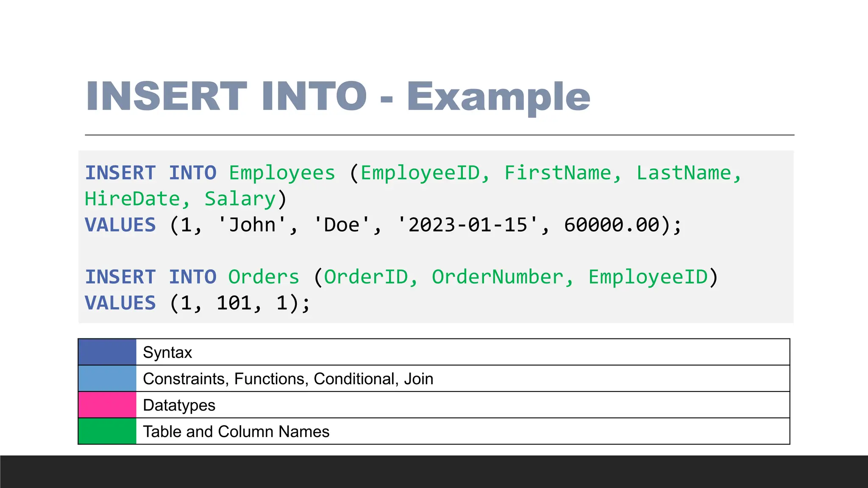Select the 'Syntax' legend label
The height and width of the screenshot is (488, 868).
(167, 352)
